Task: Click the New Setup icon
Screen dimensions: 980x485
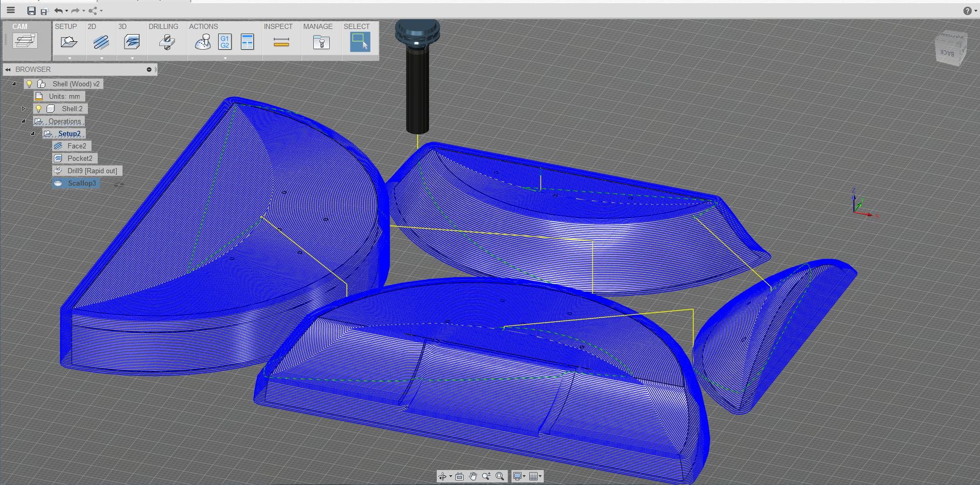Action: click(x=69, y=42)
